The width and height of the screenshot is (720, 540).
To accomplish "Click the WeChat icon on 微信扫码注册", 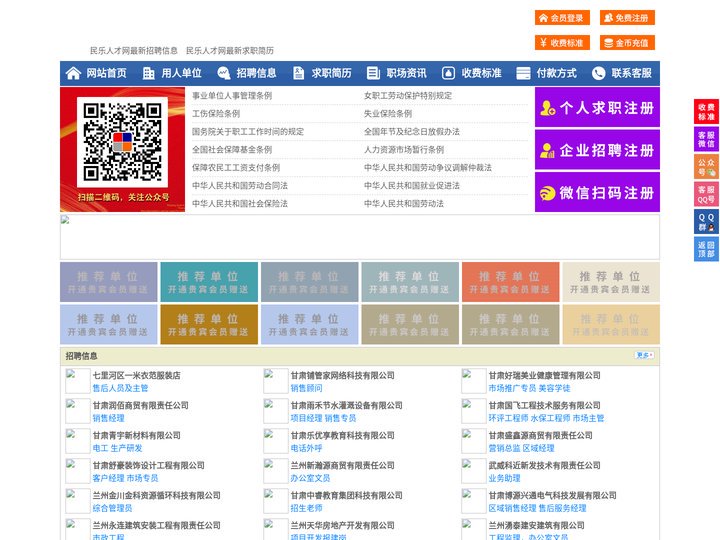I will [547, 193].
